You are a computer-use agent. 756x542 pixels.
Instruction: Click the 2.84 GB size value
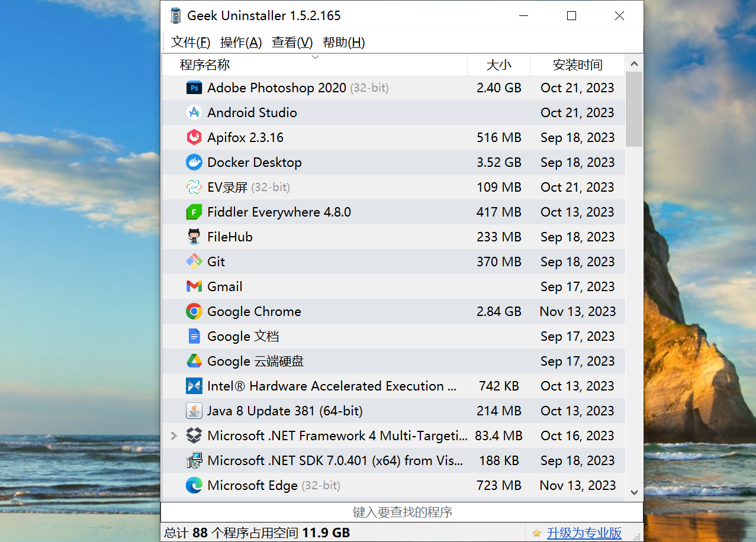(499, 311)
